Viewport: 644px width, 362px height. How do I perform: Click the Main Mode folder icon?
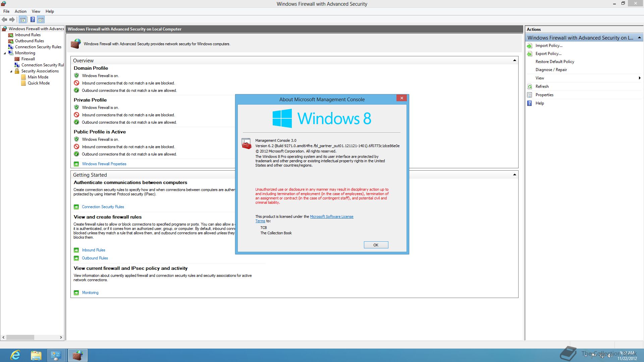click(x=23, y=77)
